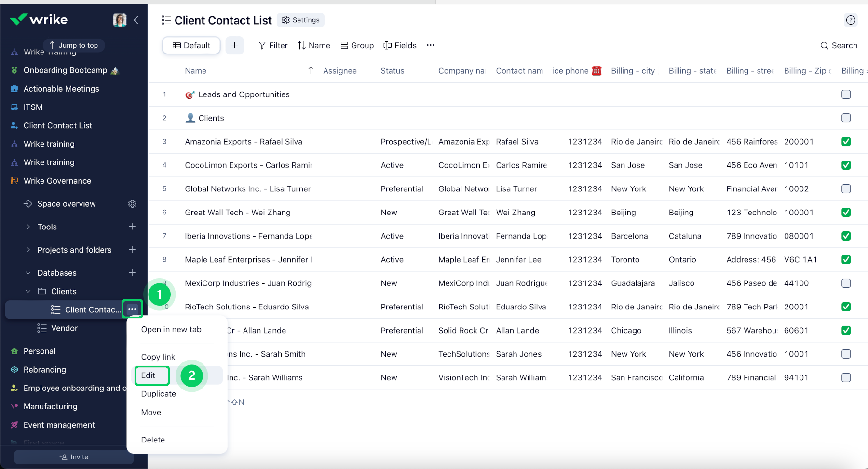Sort by the Name column arrow
Viewport: 868px width, 469px height.
(x=310, y=70)
